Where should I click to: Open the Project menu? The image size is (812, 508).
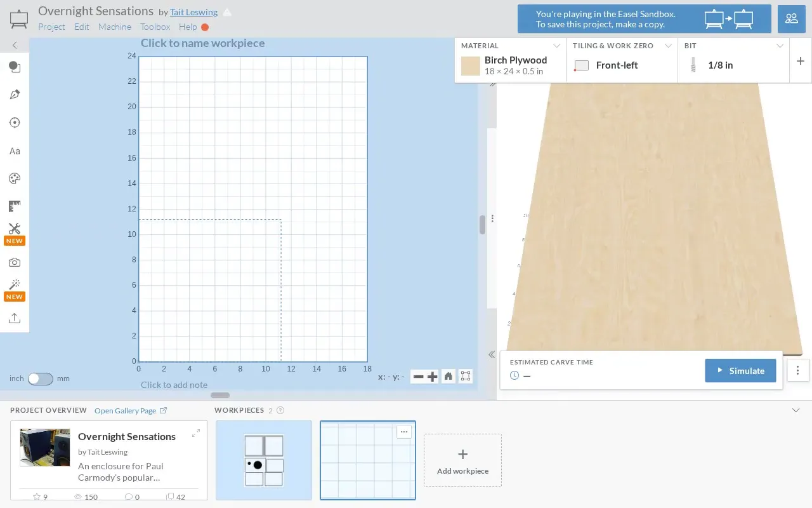(51, 27)
